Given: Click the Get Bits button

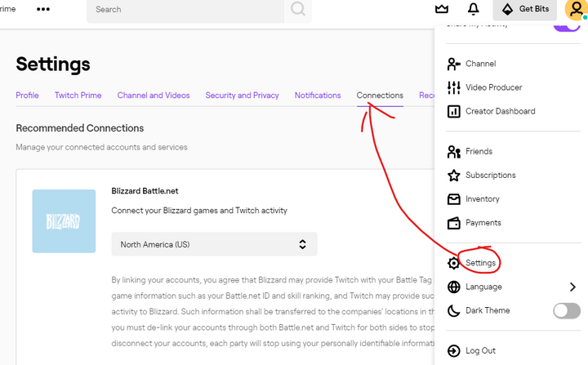Looking at the screenshot, I should [524, 9].
